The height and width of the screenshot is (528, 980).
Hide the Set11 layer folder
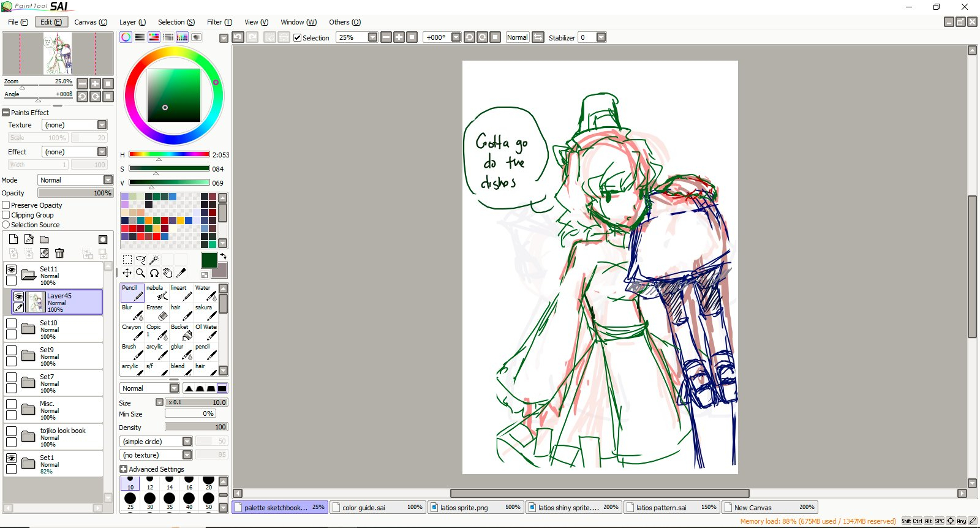point(11,270)
